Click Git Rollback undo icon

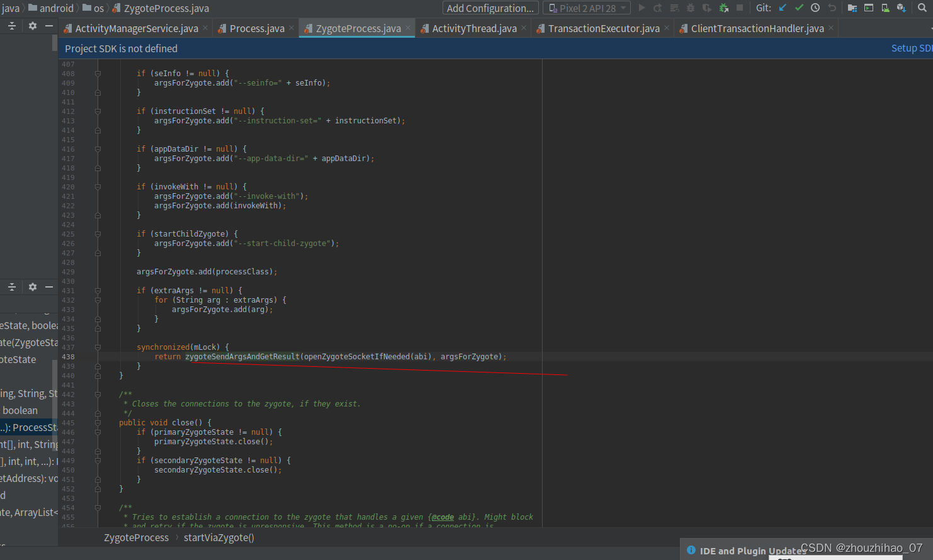coord(832,8)
